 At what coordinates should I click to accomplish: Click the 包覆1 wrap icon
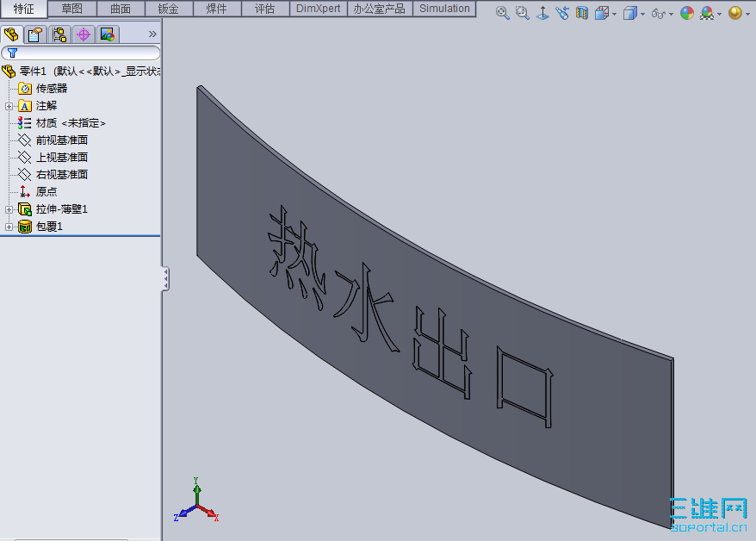click(25, 227)
